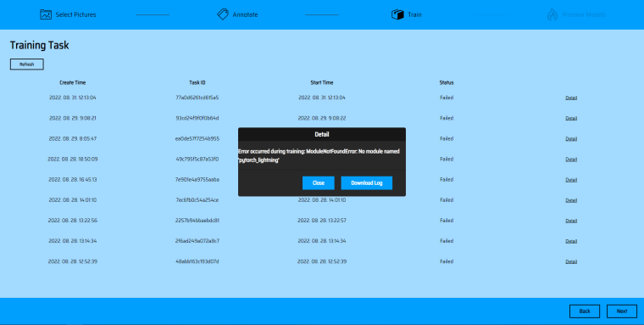
Task: Open Detail for task 2257b94bbaebdc81
Action: click(571, 221)
